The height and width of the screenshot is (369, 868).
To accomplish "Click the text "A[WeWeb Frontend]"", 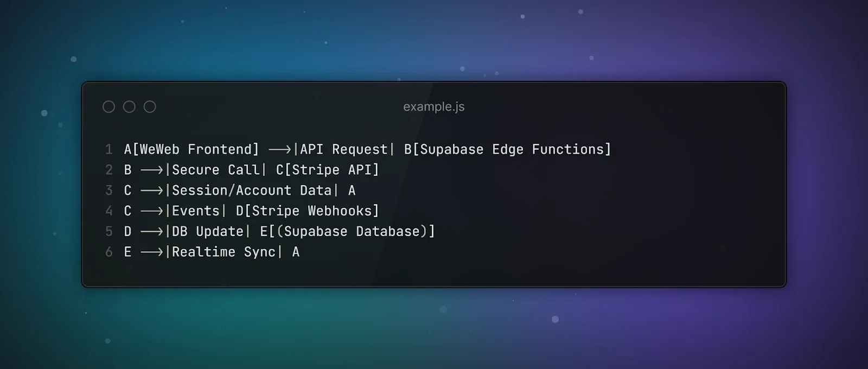I will click(x=192, y=149).
